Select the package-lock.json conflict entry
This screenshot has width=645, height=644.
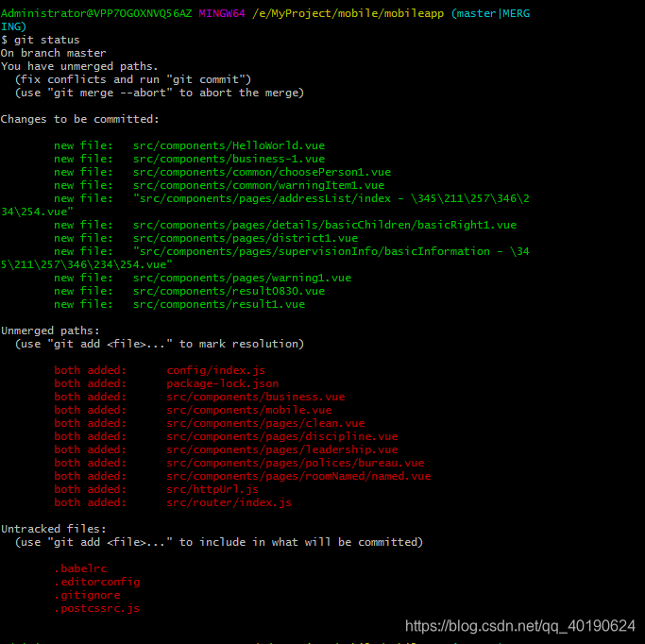223,383
